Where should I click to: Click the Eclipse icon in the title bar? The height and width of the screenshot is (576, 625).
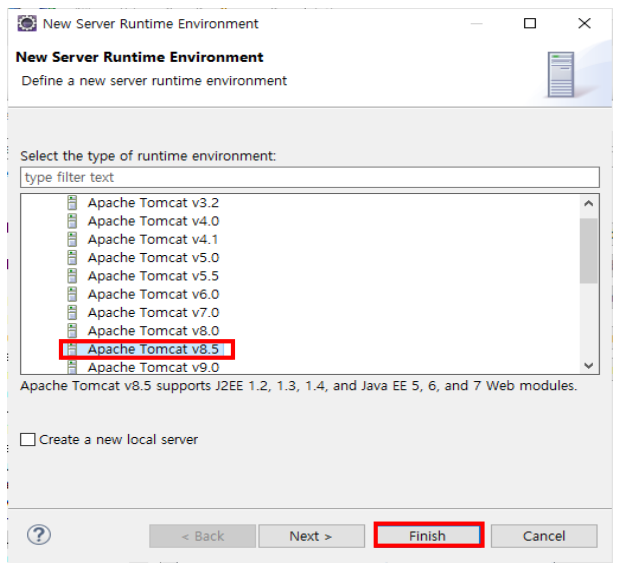click(x=27, y=24)
